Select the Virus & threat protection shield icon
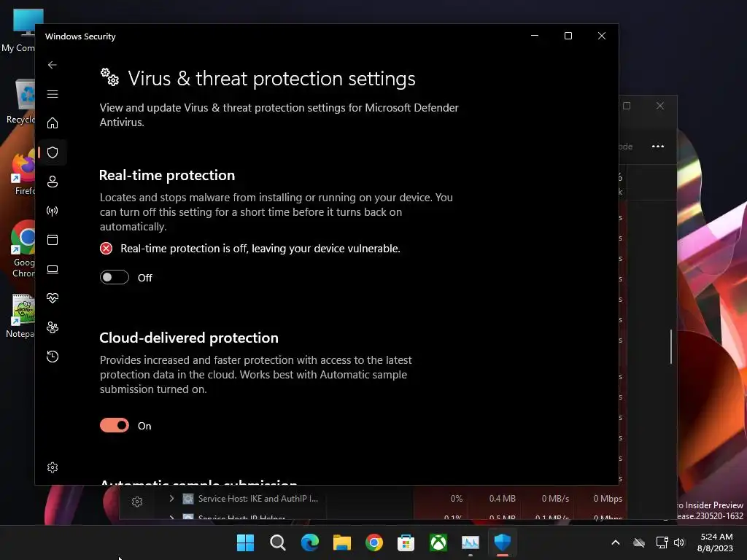Viewport: 747px width, 560px height. pyautogui.click(x=53, y=152)
